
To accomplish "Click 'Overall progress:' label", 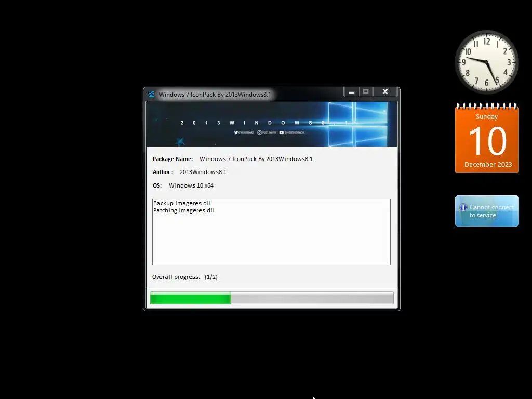I will (176, 277).
